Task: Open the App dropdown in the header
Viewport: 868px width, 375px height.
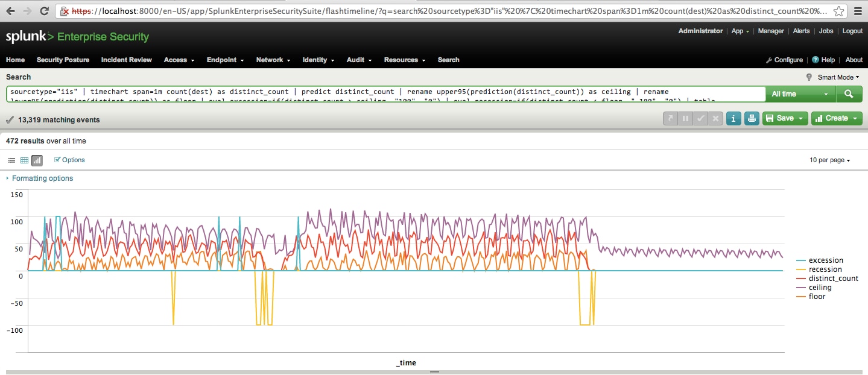Action: pyautogui.click(x=740, y=31)
